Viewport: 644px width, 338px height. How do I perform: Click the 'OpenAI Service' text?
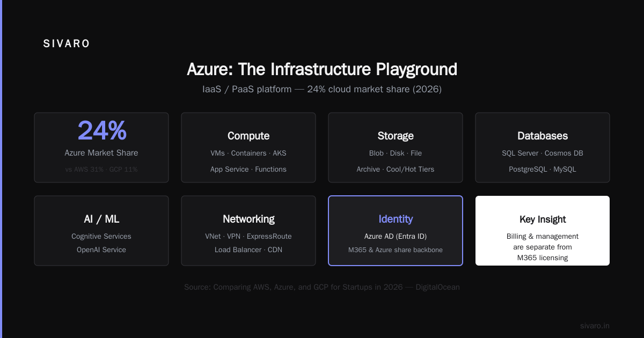101,249
